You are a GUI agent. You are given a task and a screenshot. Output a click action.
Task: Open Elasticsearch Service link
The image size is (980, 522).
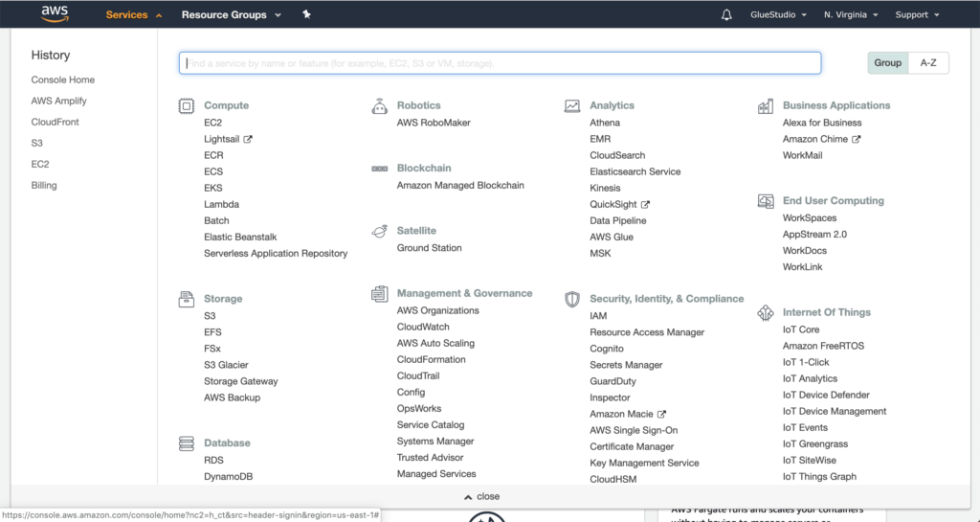pyautogui.click(x=635, y=171)
